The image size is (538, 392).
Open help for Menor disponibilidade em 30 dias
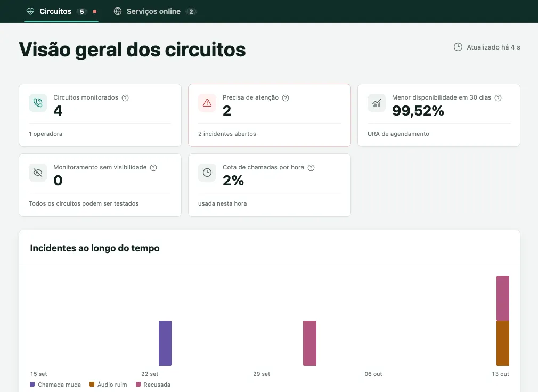(498, 98)
